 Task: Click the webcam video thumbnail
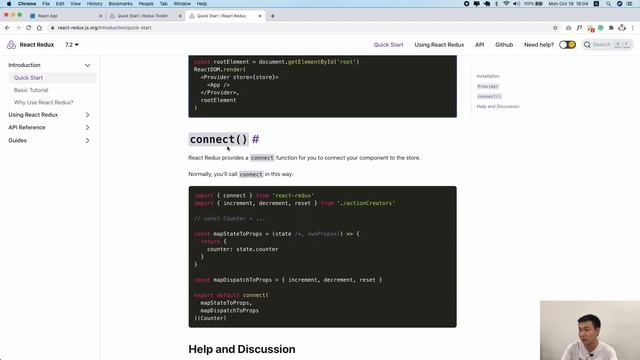pyautogui.click(x=590, y=330)
